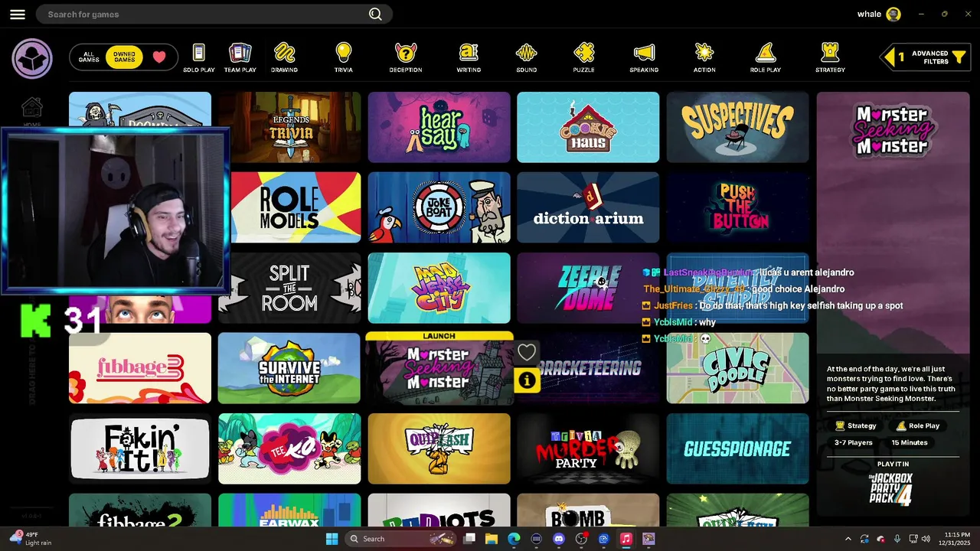Select Civic Doodle game tile
Screen dimensions: 980x551
[737, 368]
